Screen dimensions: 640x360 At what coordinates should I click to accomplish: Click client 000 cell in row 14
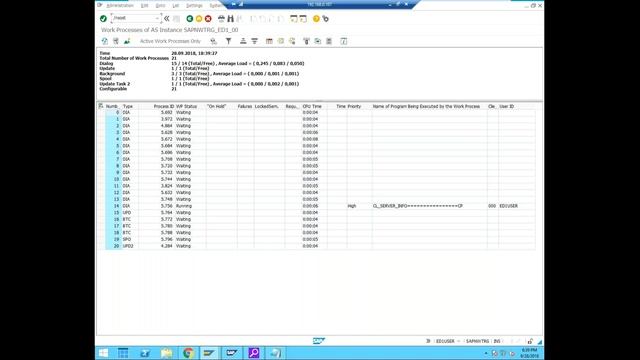(x=492, y=206)
